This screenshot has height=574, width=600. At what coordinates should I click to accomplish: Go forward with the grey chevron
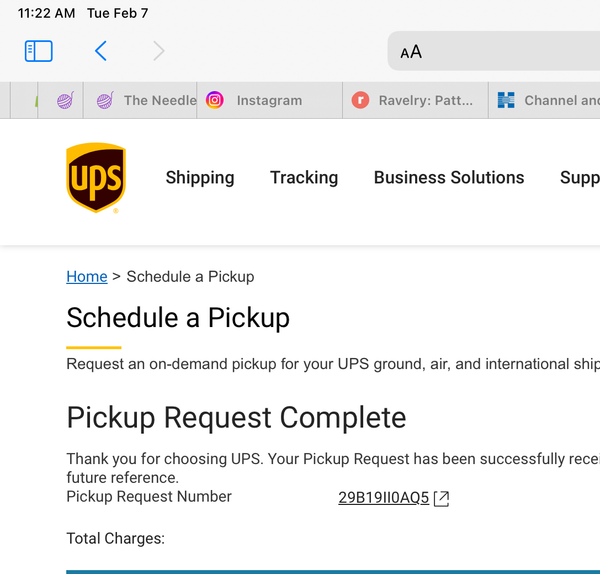tap(158, 51)
